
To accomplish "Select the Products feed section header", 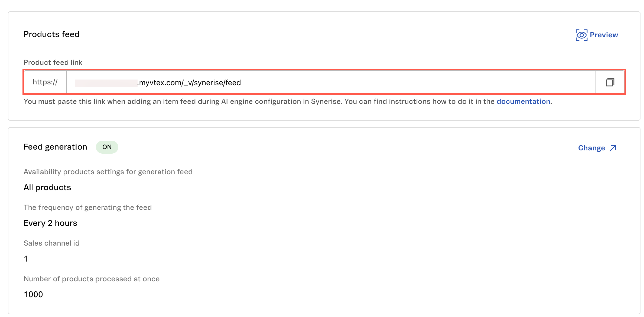I will pyautogui.click(x=51, y=34).
